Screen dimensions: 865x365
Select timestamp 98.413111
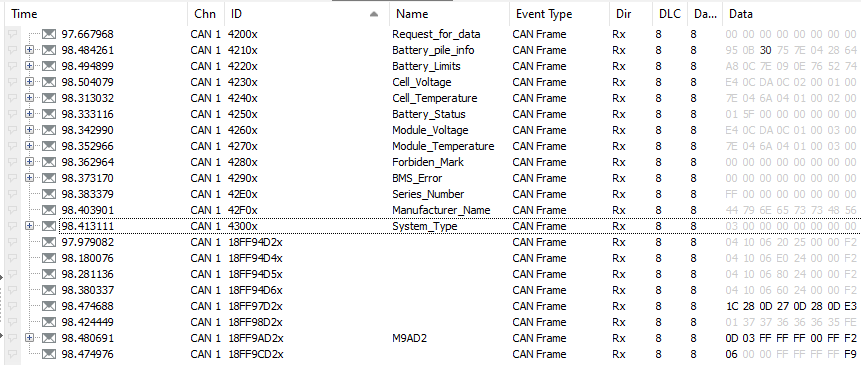(x=88, y=226)
